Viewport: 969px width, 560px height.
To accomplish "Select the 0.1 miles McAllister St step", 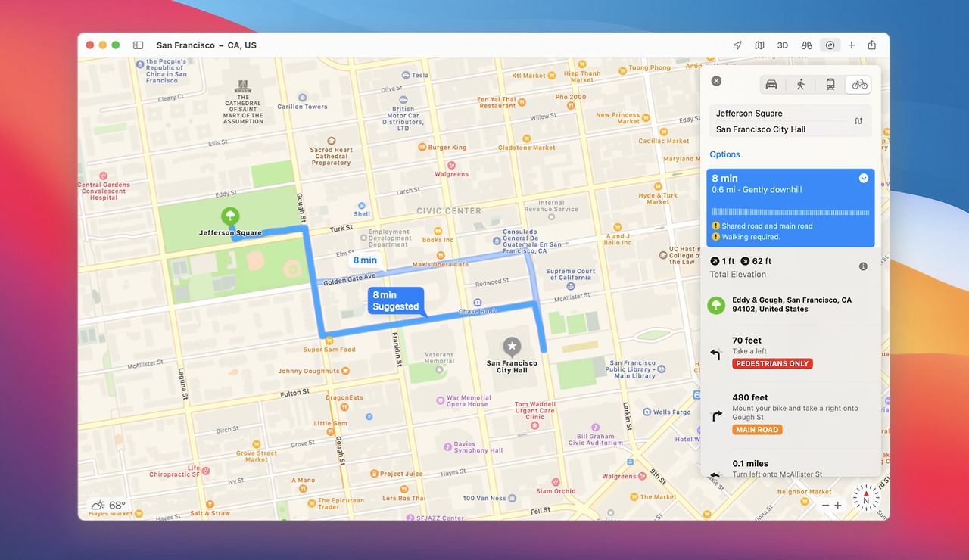I will (x=790, y=466).
